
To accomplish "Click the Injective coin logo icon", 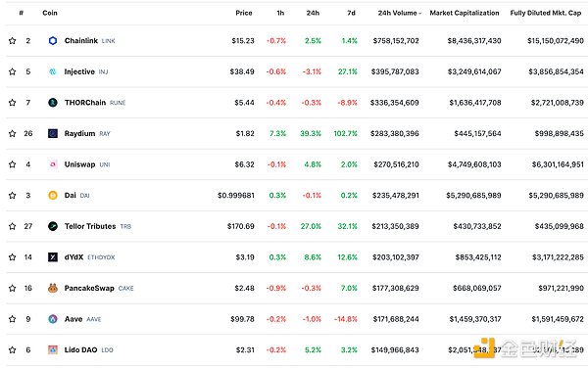I will (x=53, y=71).
